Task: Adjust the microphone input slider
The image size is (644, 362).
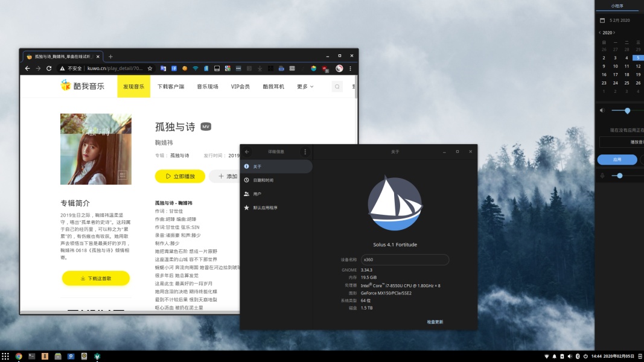Action: (620, 176)
